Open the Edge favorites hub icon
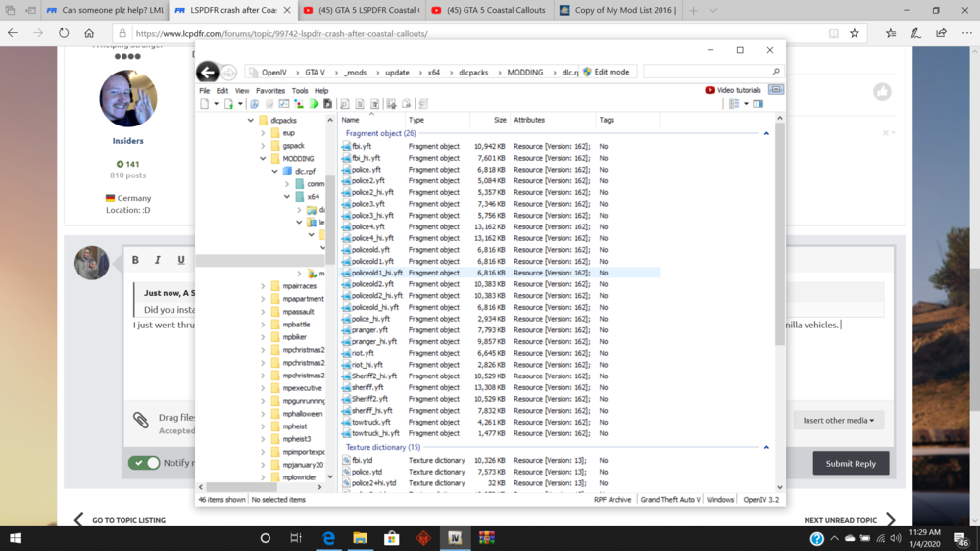The height and width of the screenshot is (551, 980). click(891, 33)
